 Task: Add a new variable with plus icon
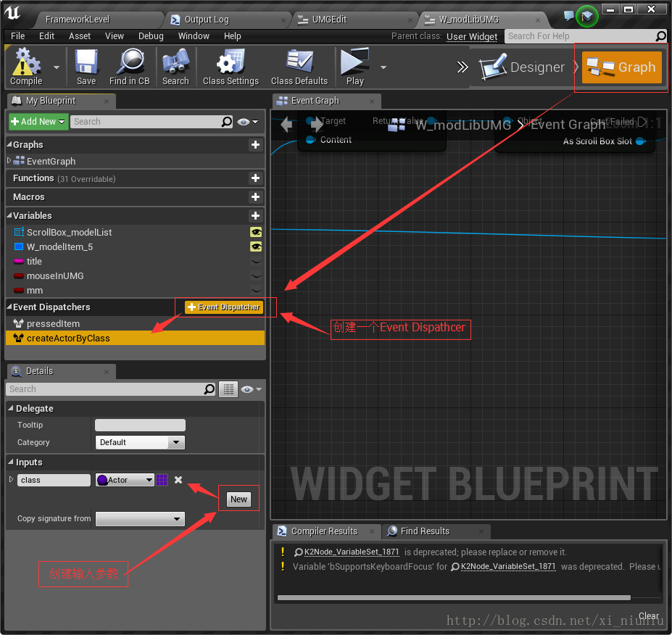255,215
